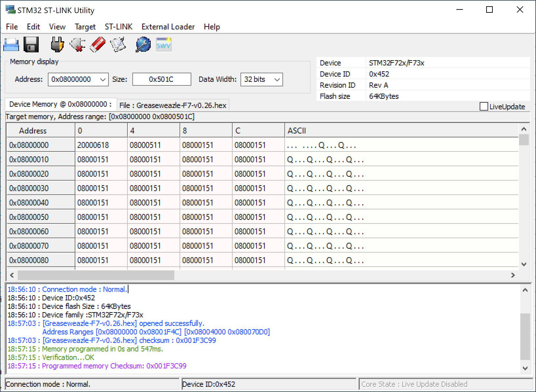Viewport: 536px width, 392px height.
Task: Change Data Width using its dropdown
Action: pyautogui.click(x=277, y=79)
